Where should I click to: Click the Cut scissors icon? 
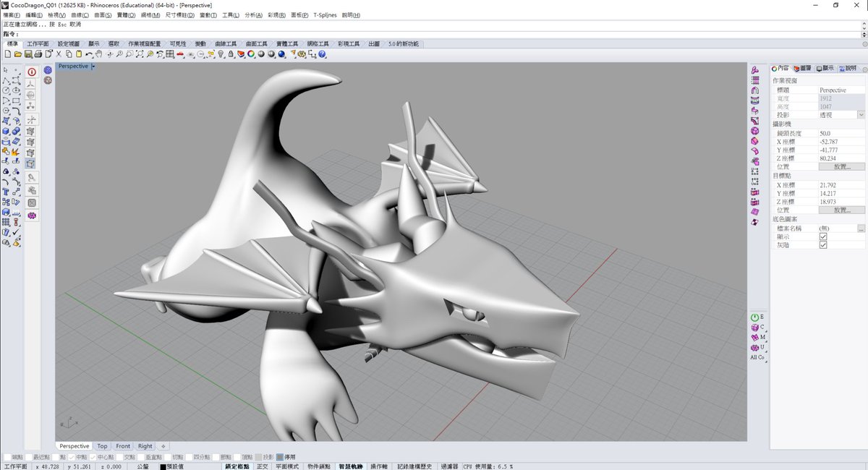[x=59, y=54]
